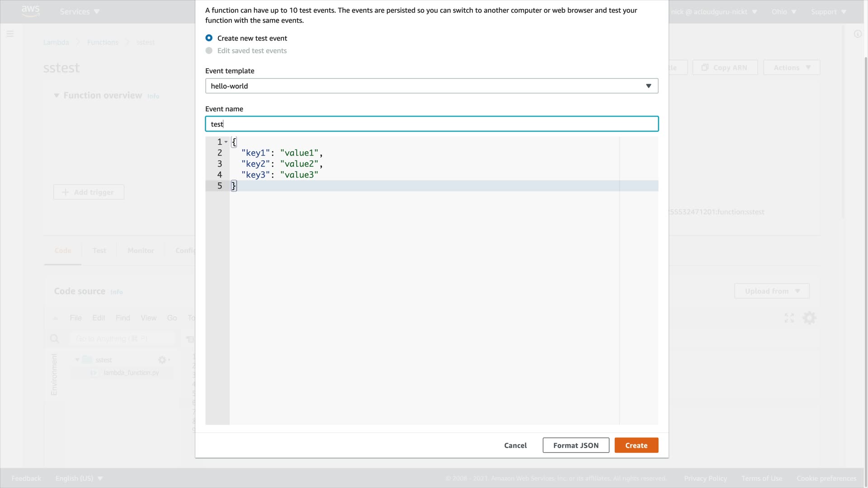Click the AWS logo icon
This screenshot has height=488, width=868.
[x=30, y=11]
